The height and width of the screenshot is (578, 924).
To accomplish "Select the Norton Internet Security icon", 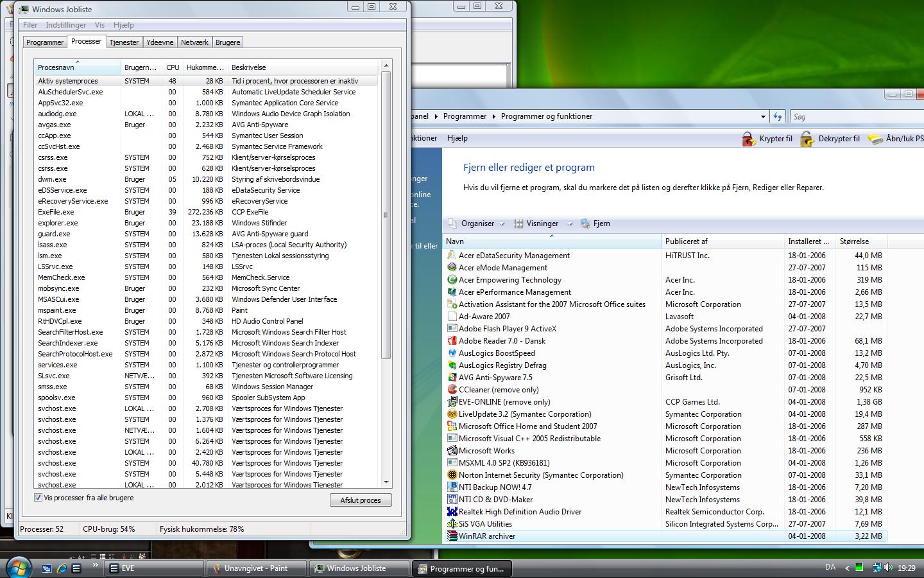I will point(452,475).
